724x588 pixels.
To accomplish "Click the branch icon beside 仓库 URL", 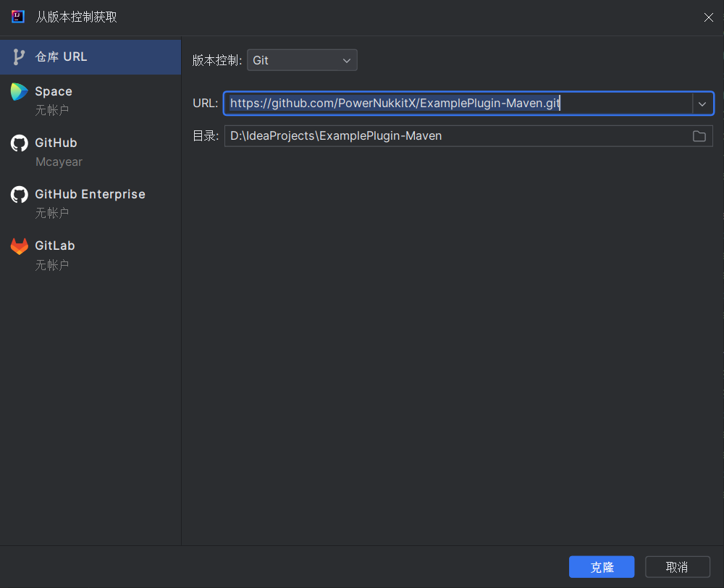I will tap(19, 56).
